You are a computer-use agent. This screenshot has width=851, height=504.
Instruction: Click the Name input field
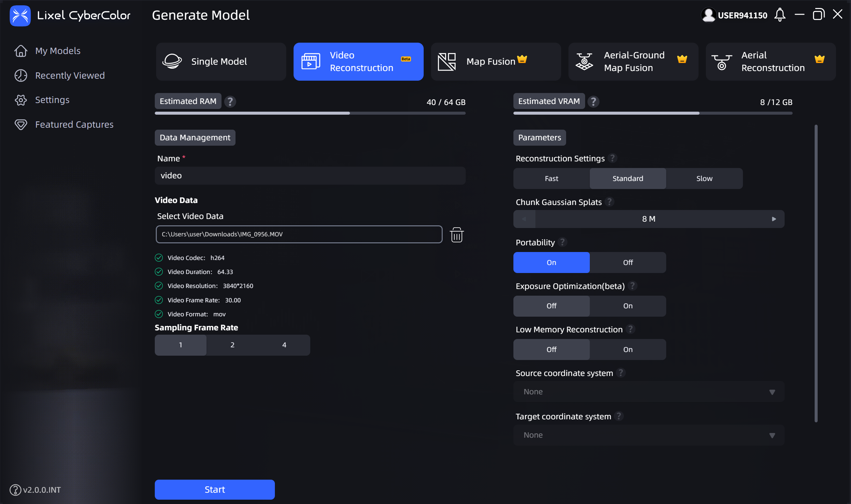310,176
